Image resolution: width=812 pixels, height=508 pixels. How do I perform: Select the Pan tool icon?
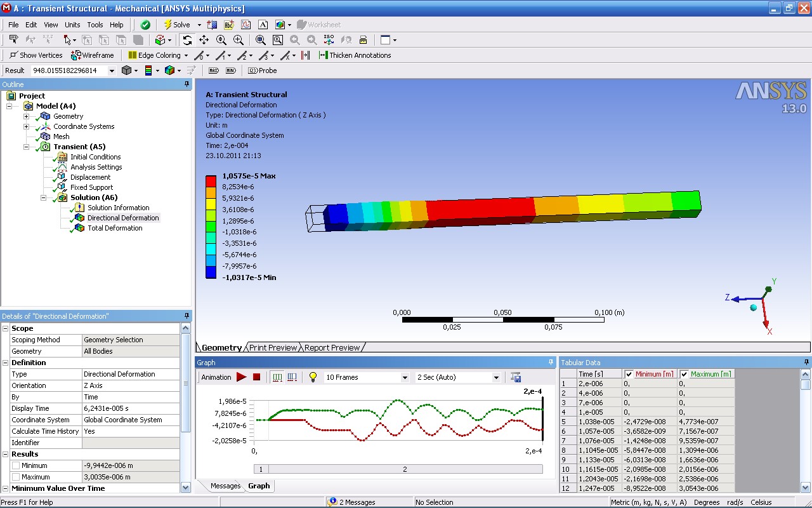coord(204,40)
